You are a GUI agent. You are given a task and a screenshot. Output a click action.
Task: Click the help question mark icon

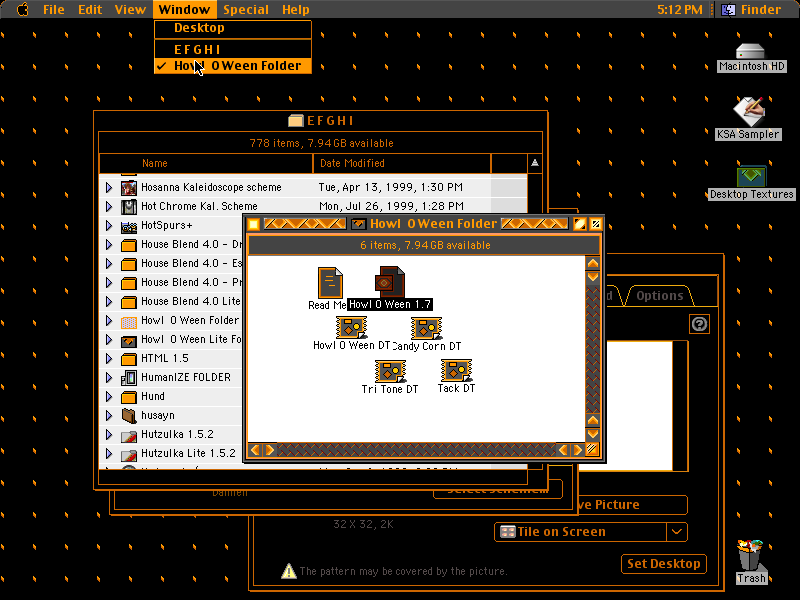699,324
